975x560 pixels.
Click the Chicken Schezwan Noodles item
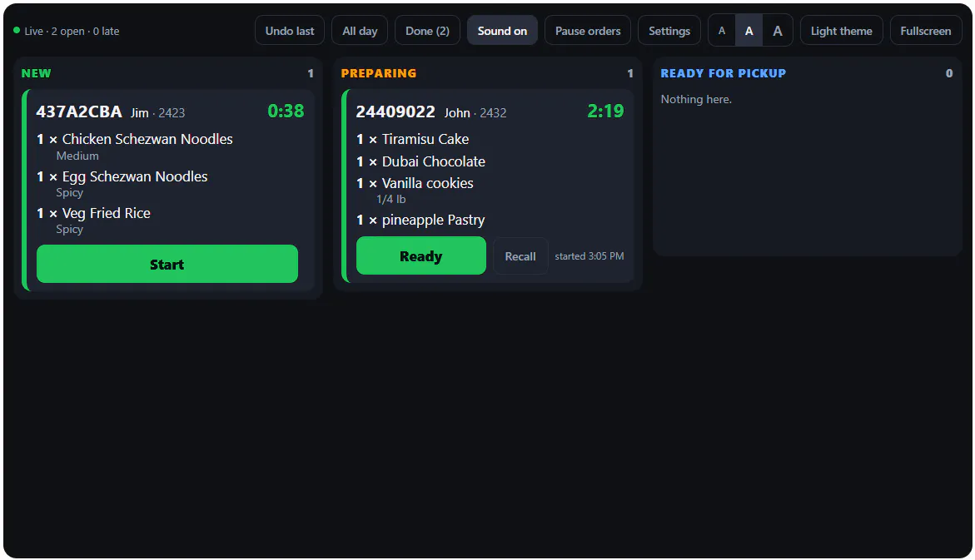click(147, 139)
